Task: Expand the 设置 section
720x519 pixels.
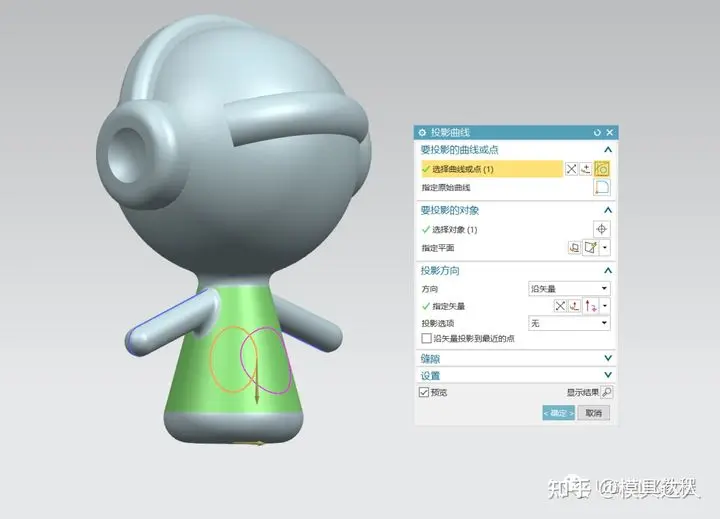Action: [608, 375]
